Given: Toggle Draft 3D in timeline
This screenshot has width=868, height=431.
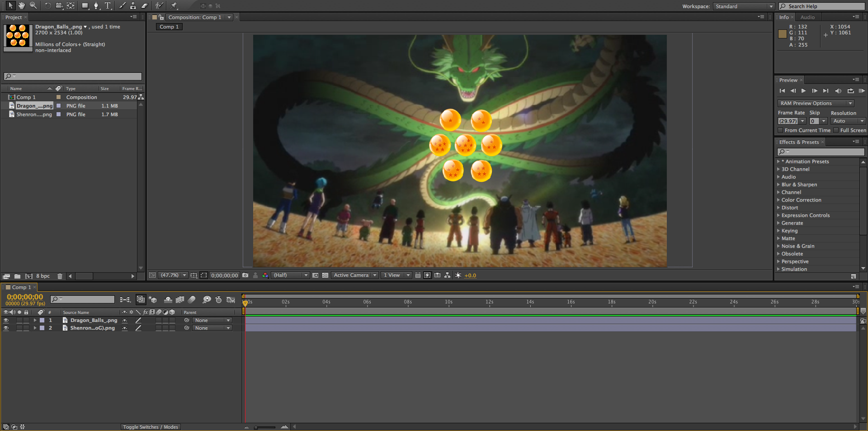Looking at the screenshot, I should point(153,299).
